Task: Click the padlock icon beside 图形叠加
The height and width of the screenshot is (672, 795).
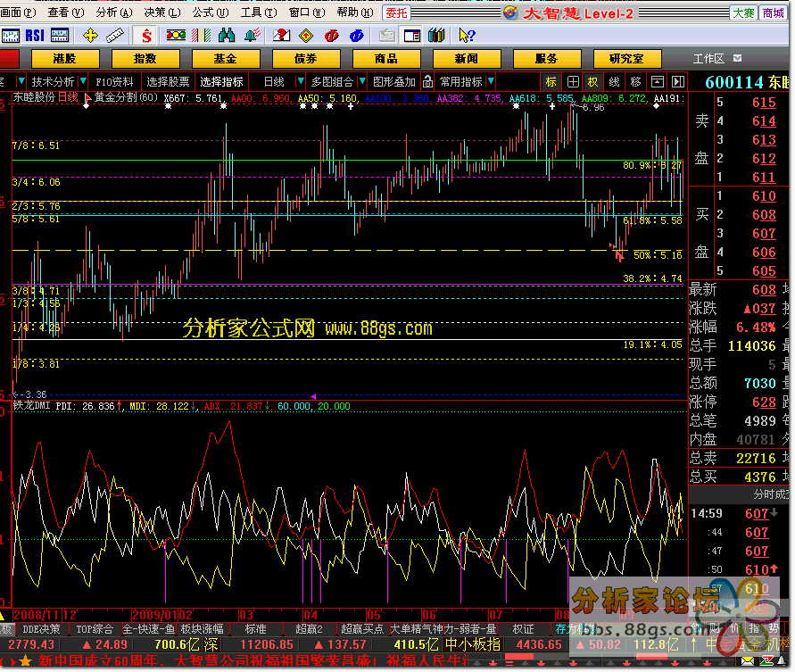Action: pyautogui.click(x=428, y=81)
